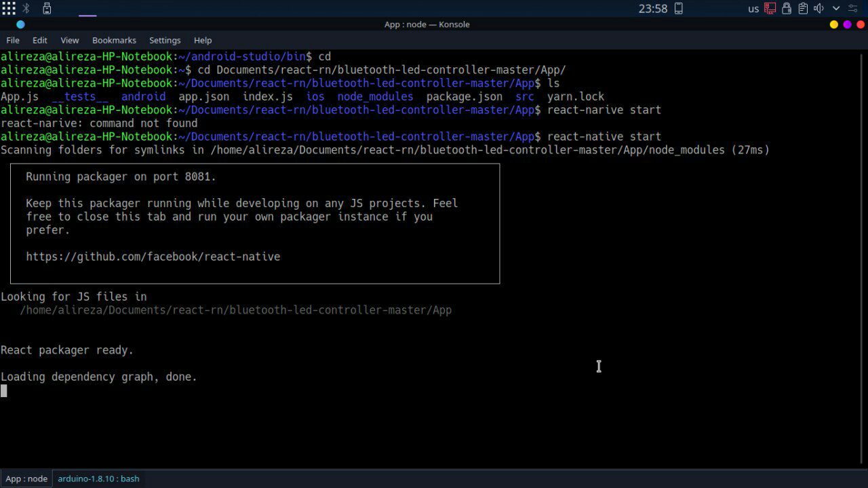Switch to the 'arduino-1.8.10 : bash' tab
Screen dimensions: 868x488
pos(98,478)
